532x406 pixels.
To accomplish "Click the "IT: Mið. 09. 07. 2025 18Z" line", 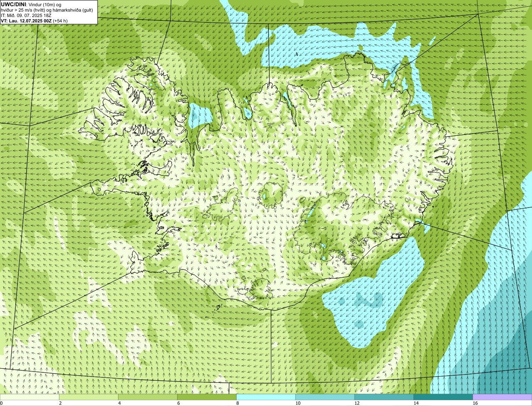I will tap(26, 15).
